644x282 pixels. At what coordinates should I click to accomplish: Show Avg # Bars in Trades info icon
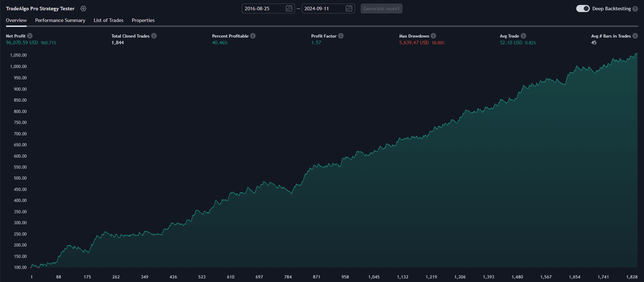(635, 36)
